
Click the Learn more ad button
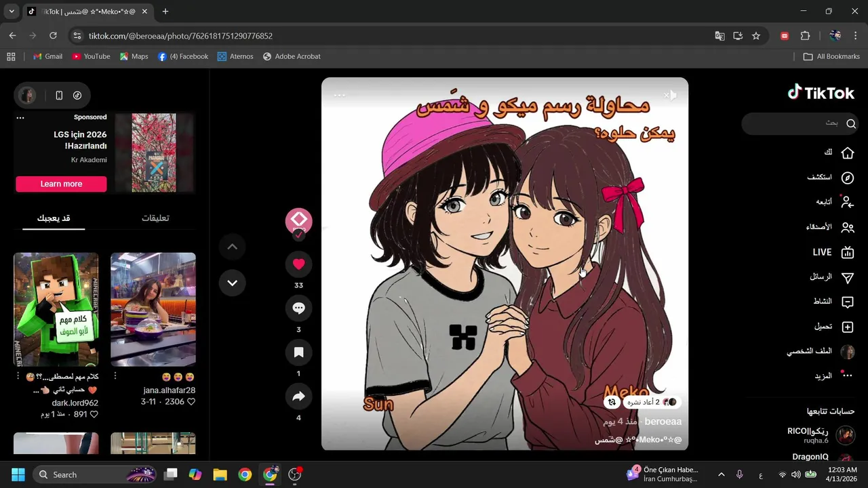[x=61, y=184]
